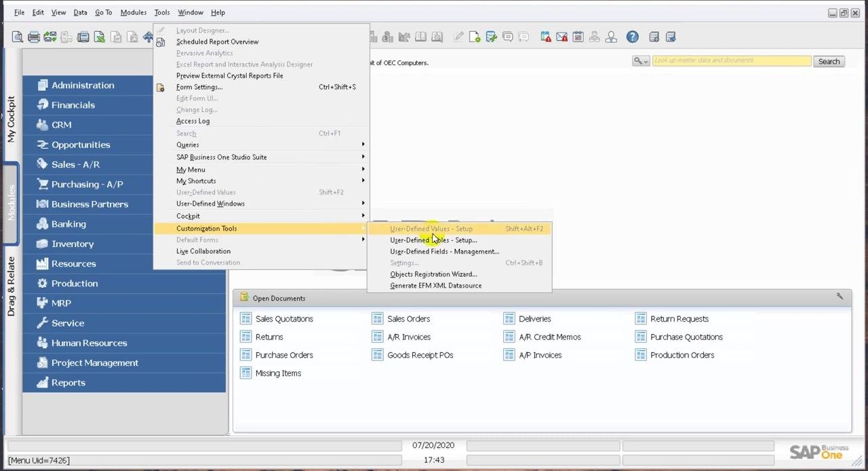Open the Purchase Quotations link
The image size is (868, 471).
pyautogui.click(x=686, y=337)
